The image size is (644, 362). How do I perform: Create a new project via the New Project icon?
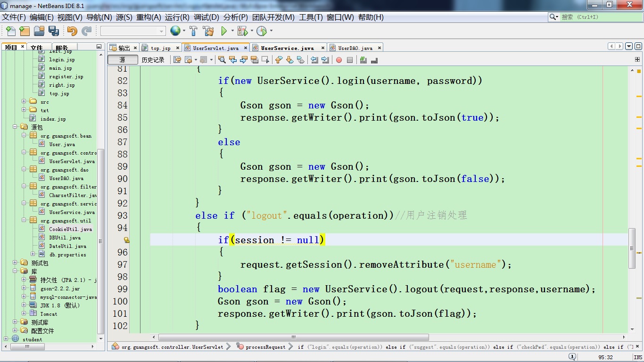click(x=24, y=31)
